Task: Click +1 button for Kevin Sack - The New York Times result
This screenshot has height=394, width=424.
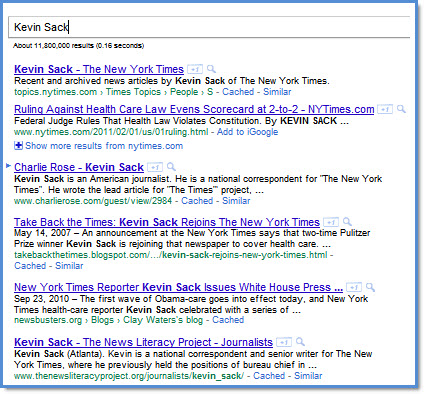Action: tap(195, 69)
